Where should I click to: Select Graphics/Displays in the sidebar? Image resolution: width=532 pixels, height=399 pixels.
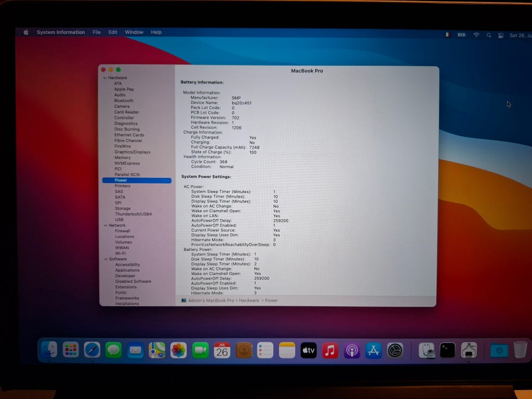(x=132, y=152)
